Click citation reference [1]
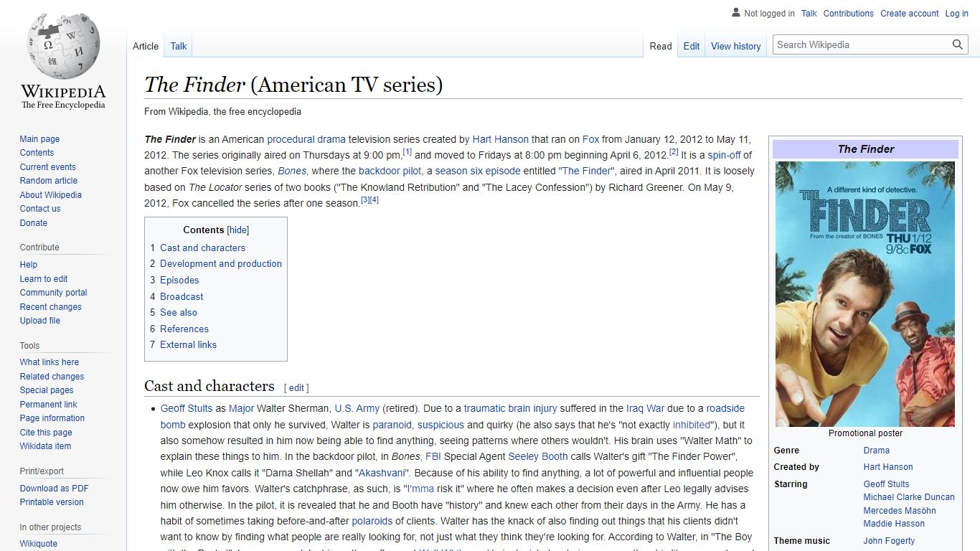This screenshot has height=551, width=980. pyautogui.click(x=407, y=152)
